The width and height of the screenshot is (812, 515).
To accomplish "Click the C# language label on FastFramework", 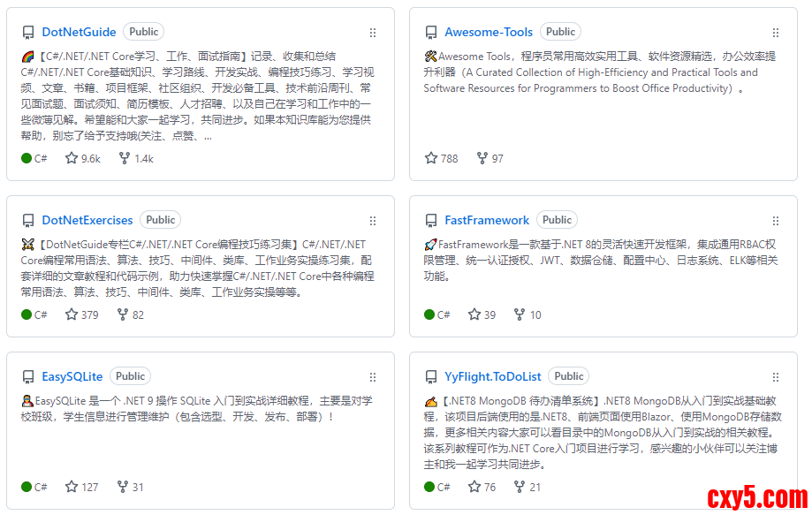I will 444,315.
